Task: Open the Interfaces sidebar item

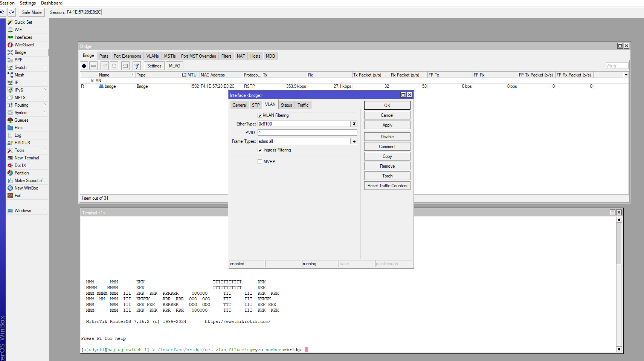Action: coord(23,37)
